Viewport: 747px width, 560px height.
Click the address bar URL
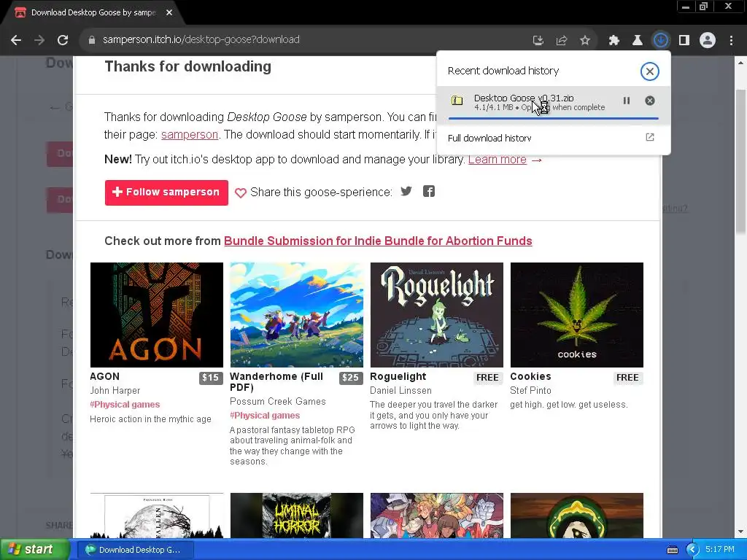coord(201,39)
